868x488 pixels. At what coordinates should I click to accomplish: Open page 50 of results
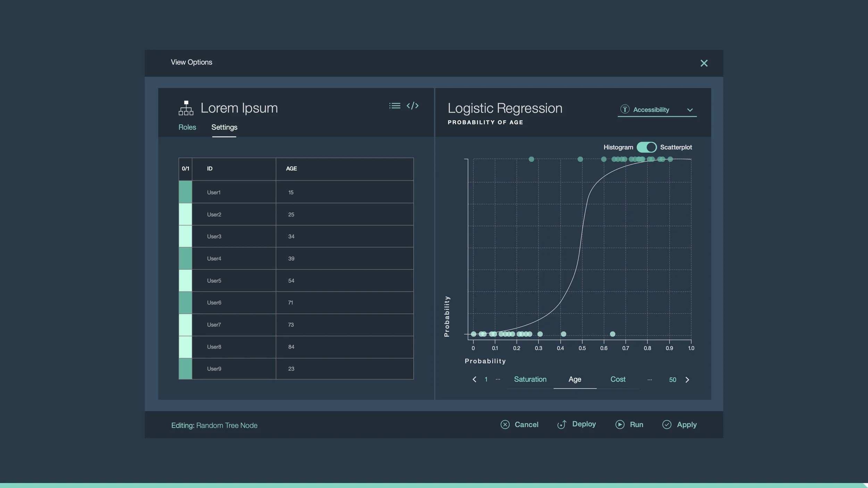pos(673,379)
